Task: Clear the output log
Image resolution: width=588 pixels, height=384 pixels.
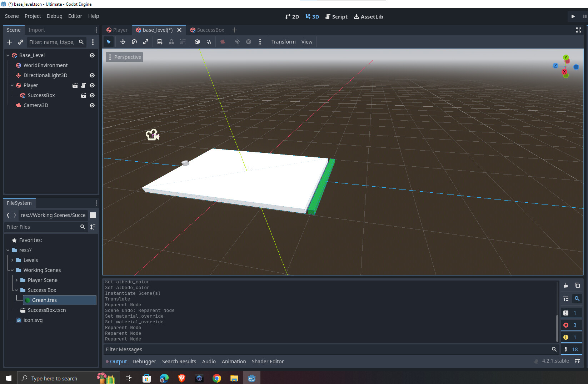Action: tap(566, 285)
